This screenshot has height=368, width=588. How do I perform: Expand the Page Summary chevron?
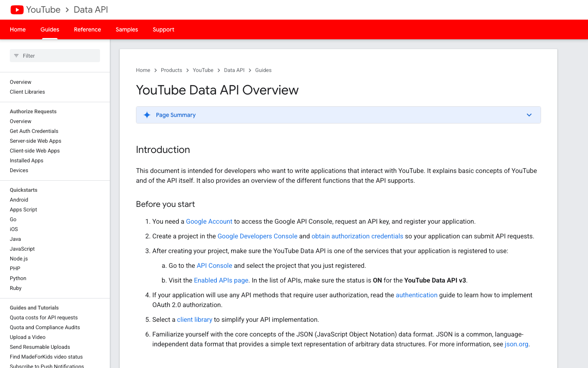coord(529,115)
